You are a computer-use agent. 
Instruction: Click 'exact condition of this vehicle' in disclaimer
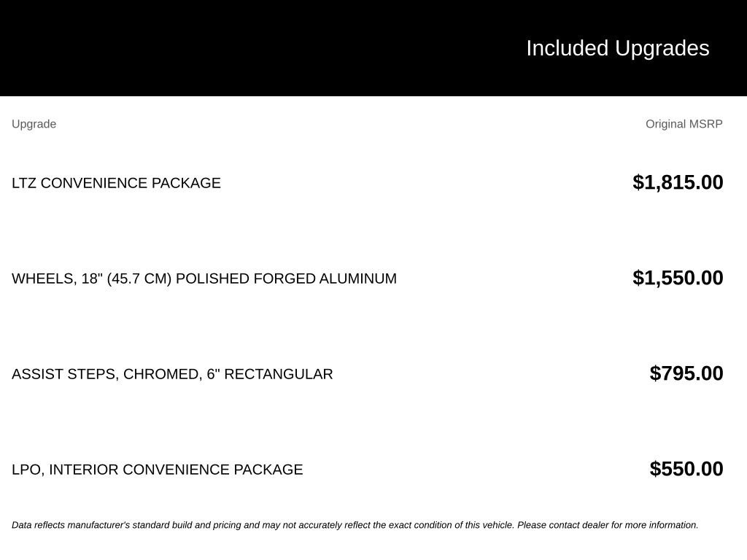coord(451,525)
